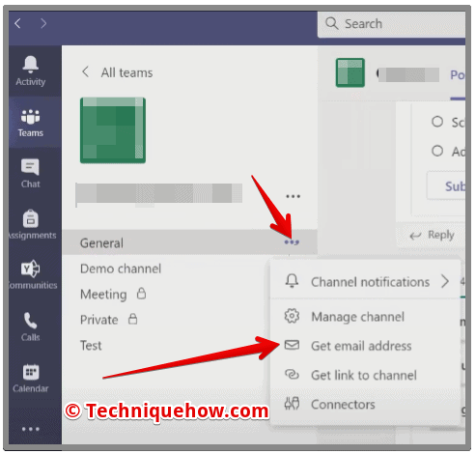Select the first radio option starting with Sc

[x=437, y=122]
